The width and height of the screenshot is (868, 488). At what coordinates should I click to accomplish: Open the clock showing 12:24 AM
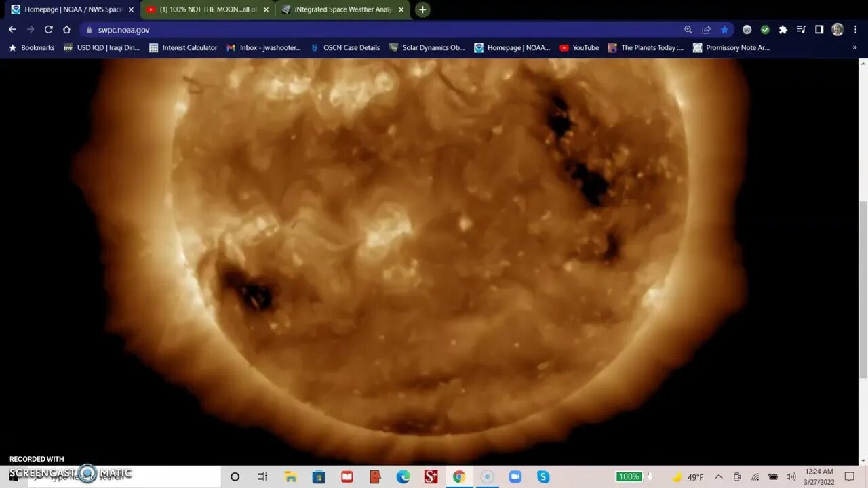coord(819,477)
